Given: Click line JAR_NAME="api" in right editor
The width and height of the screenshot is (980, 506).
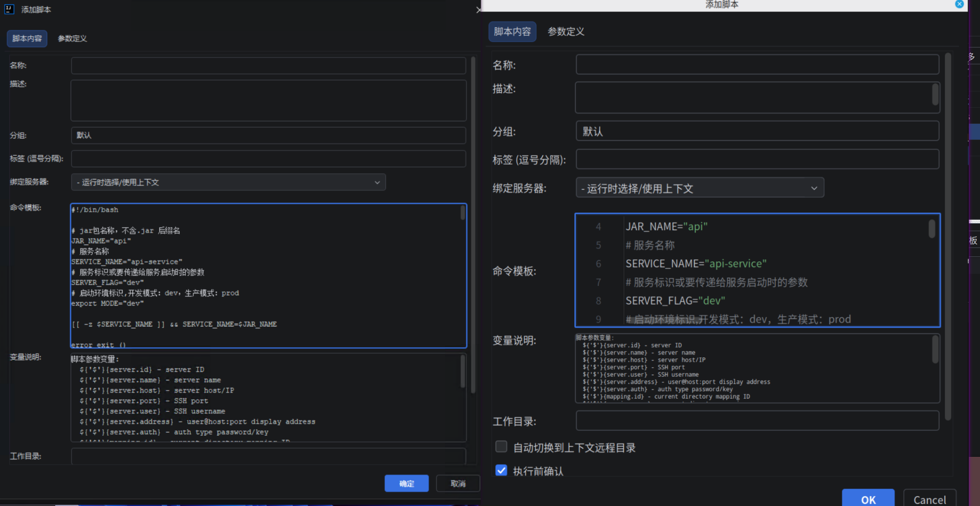Looking at the screenshot, I should pos(666,226).
